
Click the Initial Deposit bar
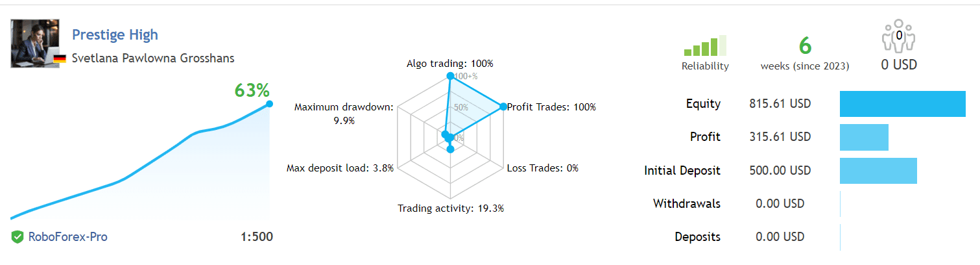(878, 171)
